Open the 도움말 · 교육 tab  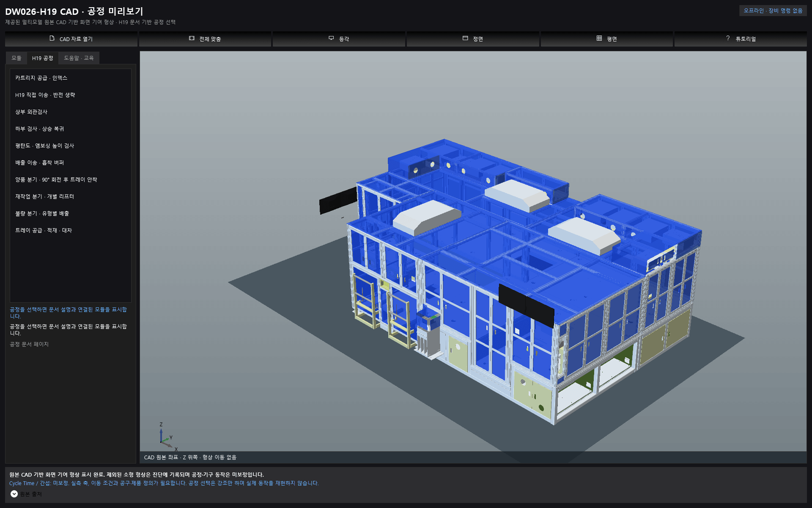pos(79,58)
